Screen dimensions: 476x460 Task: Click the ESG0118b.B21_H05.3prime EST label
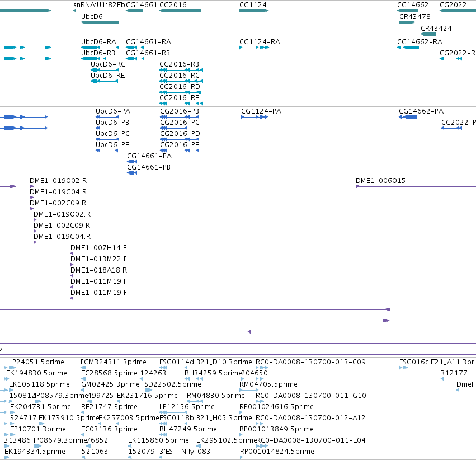click(x=206, y=419)
